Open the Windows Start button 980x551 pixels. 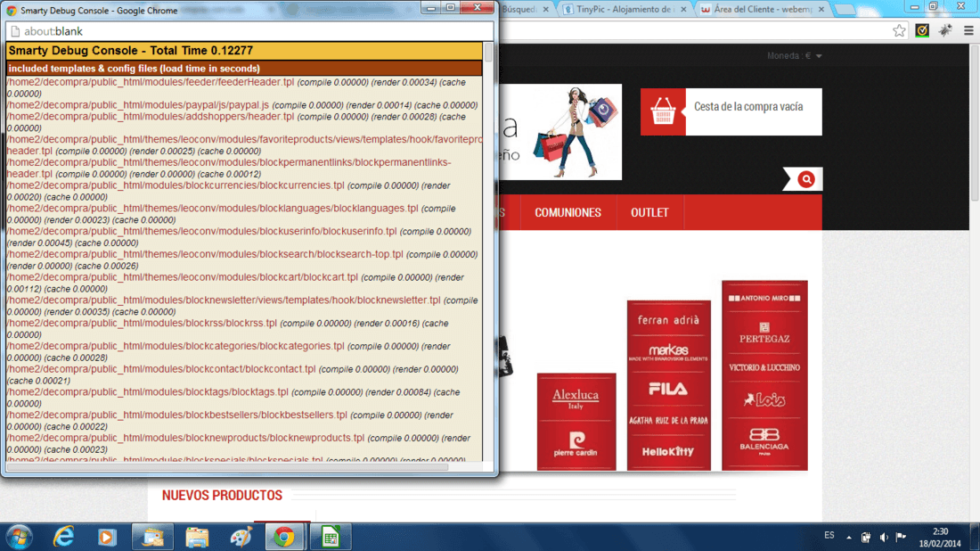point(20,538)
